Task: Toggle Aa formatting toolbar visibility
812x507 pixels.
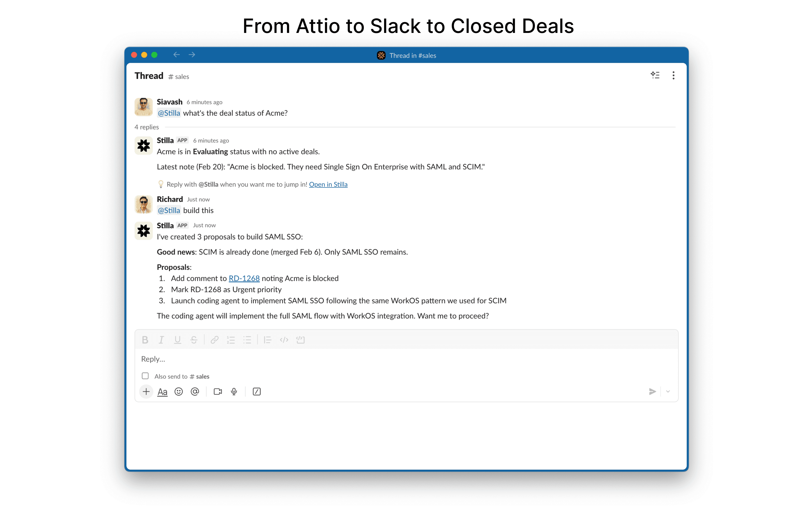Action: [162, 391]
